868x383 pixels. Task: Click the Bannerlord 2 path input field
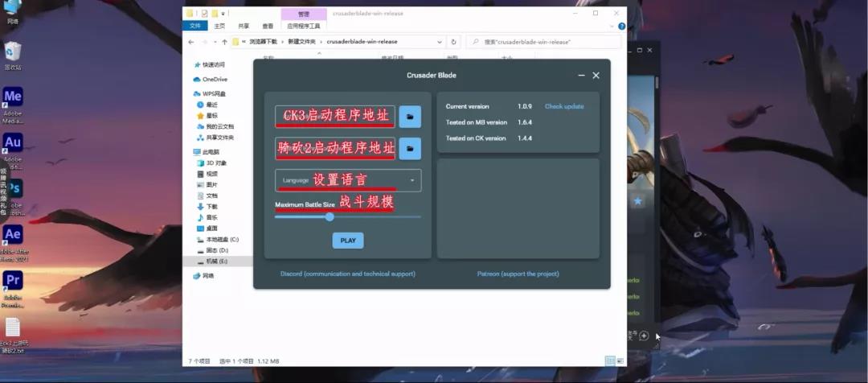335,149
